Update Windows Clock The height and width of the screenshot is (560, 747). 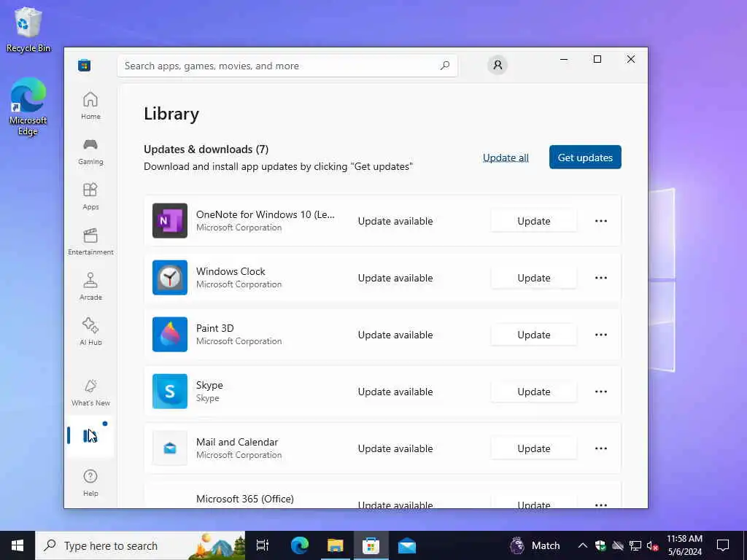point(533,278)
